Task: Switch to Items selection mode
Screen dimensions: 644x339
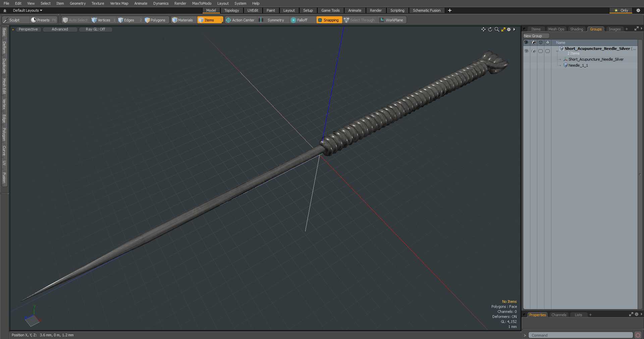Action: [210, 20]
